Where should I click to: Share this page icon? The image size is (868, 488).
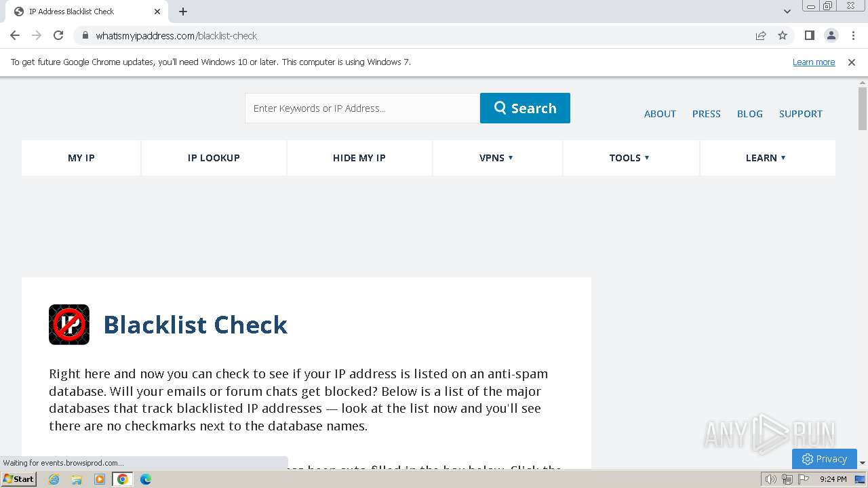point(761,35)
